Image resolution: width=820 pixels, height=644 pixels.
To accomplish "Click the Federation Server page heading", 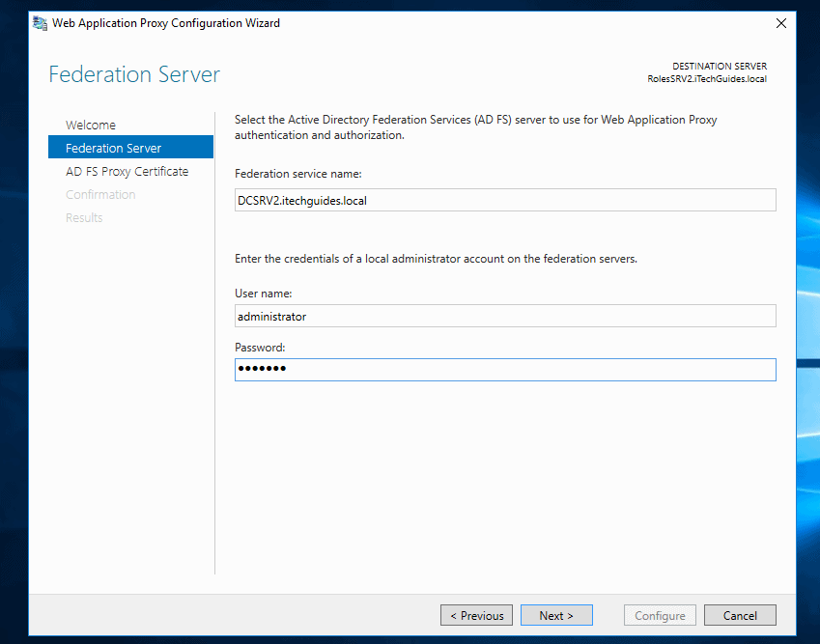I will pos(133,74).
